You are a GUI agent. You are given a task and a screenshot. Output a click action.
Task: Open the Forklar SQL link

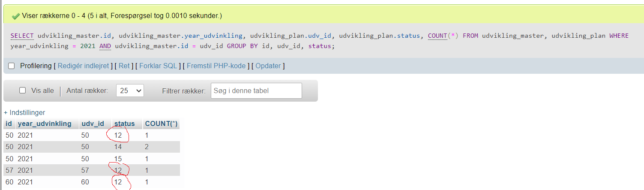158,66
